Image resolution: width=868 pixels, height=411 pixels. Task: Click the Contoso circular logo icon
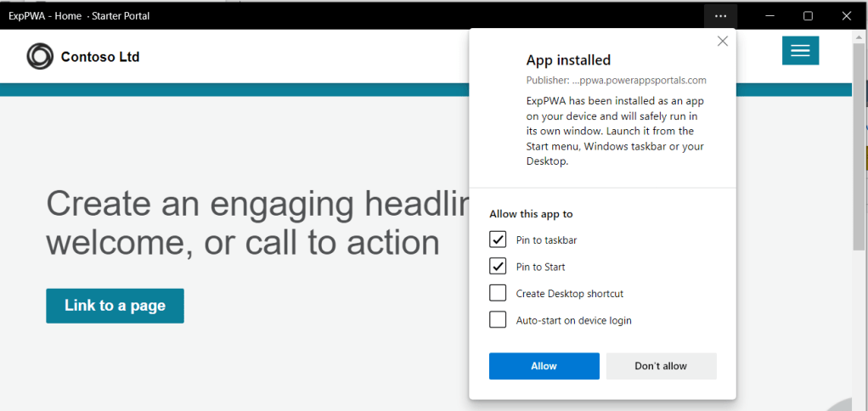40,57
